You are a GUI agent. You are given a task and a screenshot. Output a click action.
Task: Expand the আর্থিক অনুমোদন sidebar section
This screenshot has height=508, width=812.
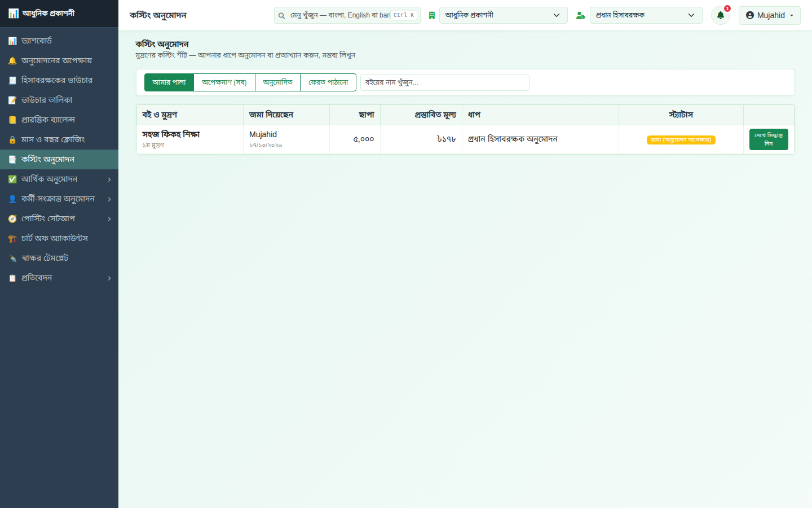59,179
